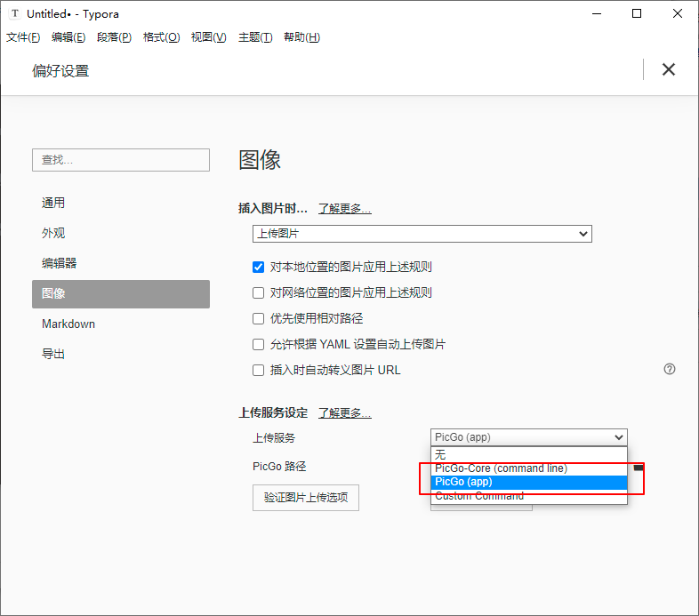Click the help question mark icon
Image resolution: width=699 pixels, height=616 pixels.
pyautogui.click(x=670, y=369)
